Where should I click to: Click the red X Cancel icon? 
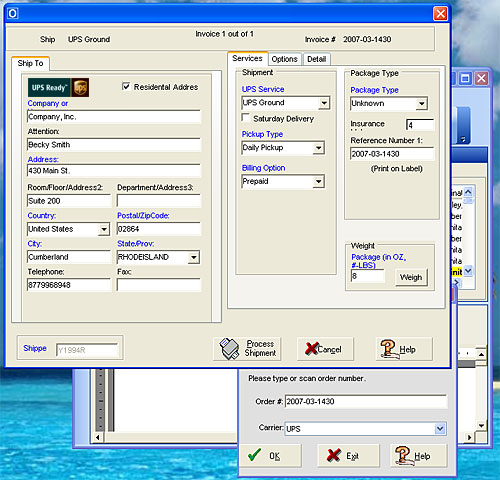(311, 348)
